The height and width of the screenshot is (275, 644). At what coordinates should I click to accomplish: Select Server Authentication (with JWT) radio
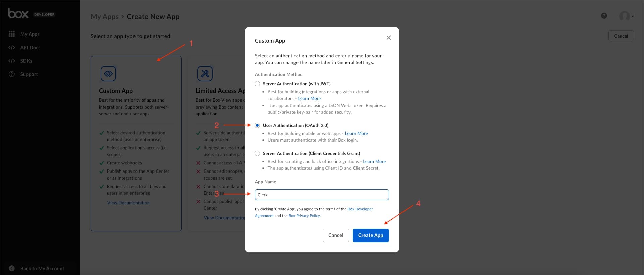(x=257, y=84)
